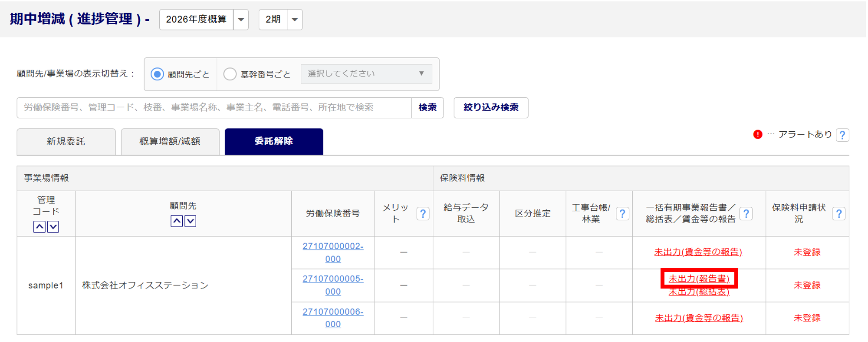Click 株式会社オフィスステーション client cell
The width and height of the screenshot is (868, 342).
[x=183, y=286]
